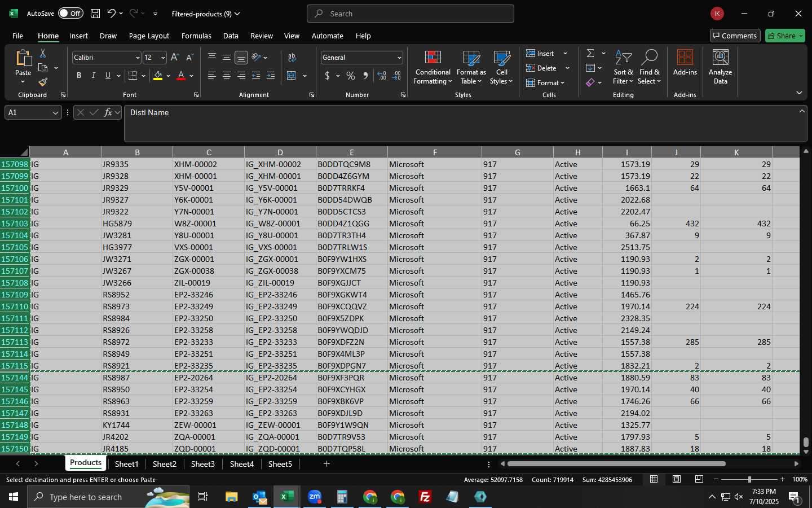Image resolution: width=812 pixels, height=508 pixels.
Task: Click the Comments button
Action: pyautogui.click(x=735, y=36)
